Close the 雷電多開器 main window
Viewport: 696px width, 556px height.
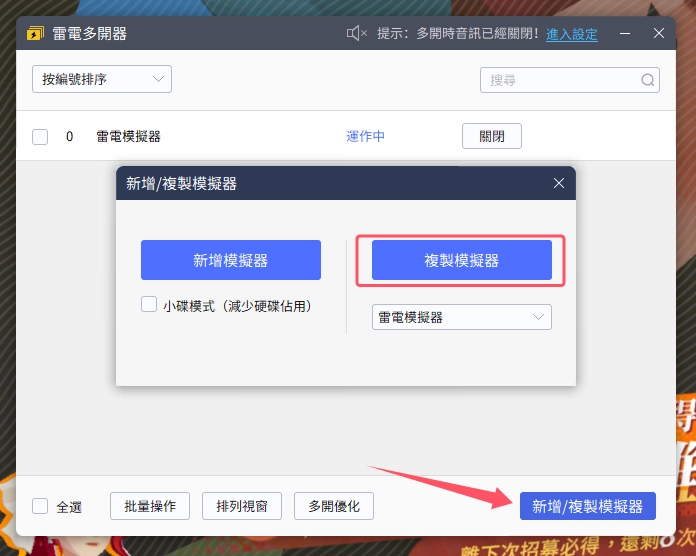tap(659, 34)
